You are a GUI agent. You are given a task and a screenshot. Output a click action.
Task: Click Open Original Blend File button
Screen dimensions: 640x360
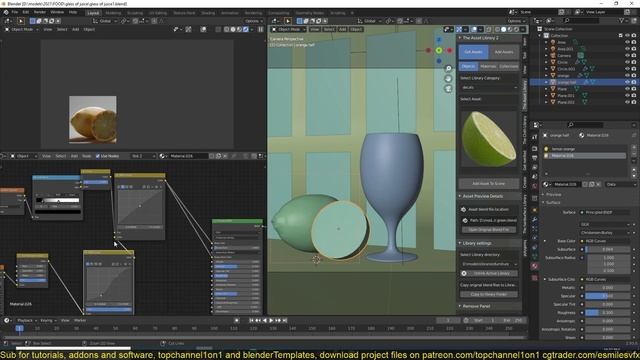[489, 230]
